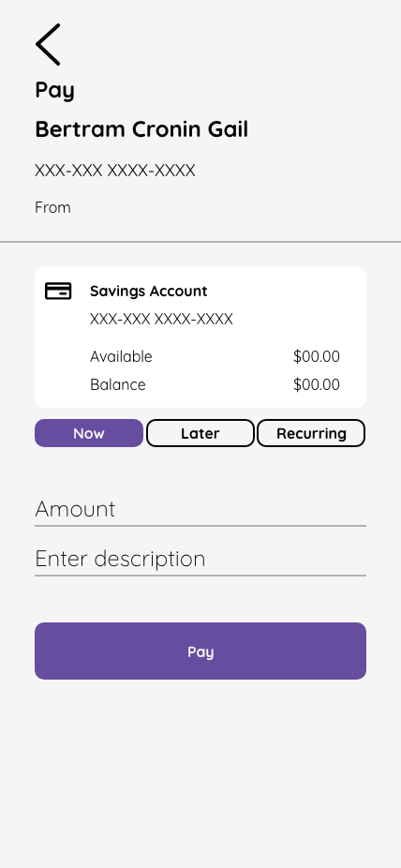Click the payee account number below the name
Viewport: 401px width, 868px height.
pos(115,171)
